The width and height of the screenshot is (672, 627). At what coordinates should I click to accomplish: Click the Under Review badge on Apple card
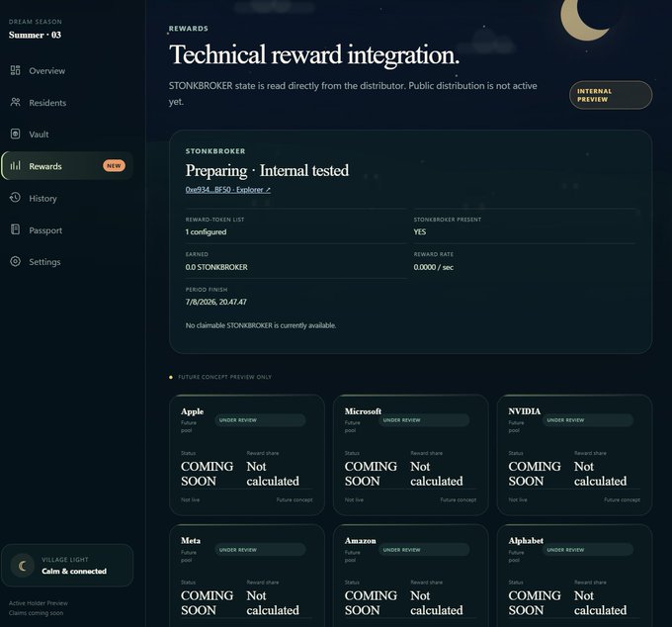(x=260, y=420)
